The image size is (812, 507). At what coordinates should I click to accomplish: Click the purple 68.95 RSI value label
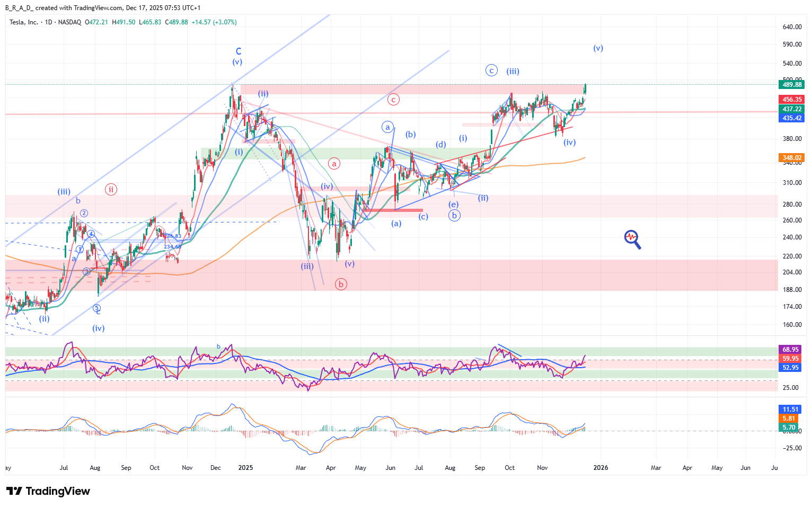(790, 350)
